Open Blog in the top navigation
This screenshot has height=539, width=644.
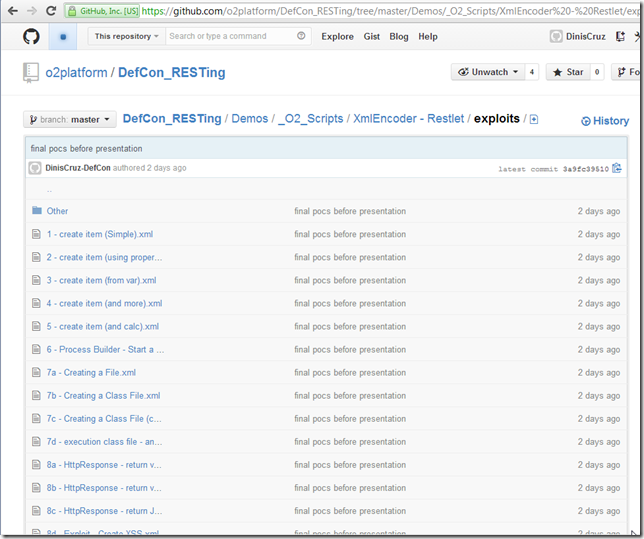399,37
